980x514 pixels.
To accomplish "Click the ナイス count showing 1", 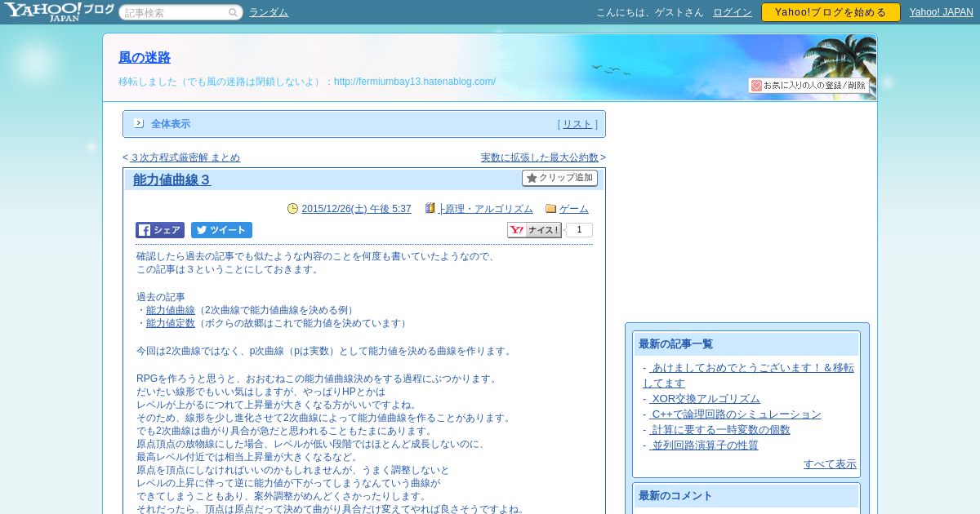I will pos(579,230).
